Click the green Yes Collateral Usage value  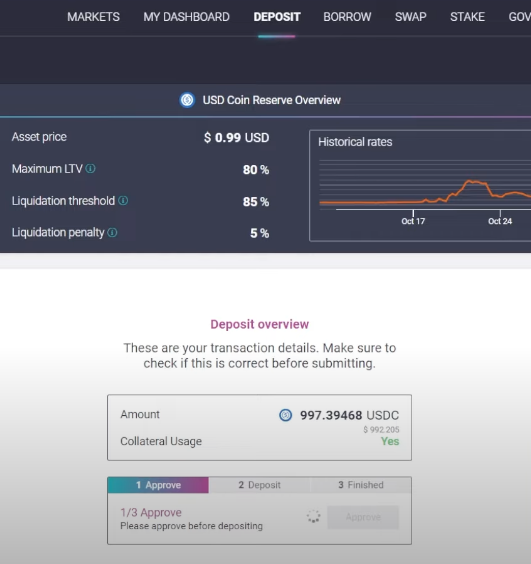(390, 441)
